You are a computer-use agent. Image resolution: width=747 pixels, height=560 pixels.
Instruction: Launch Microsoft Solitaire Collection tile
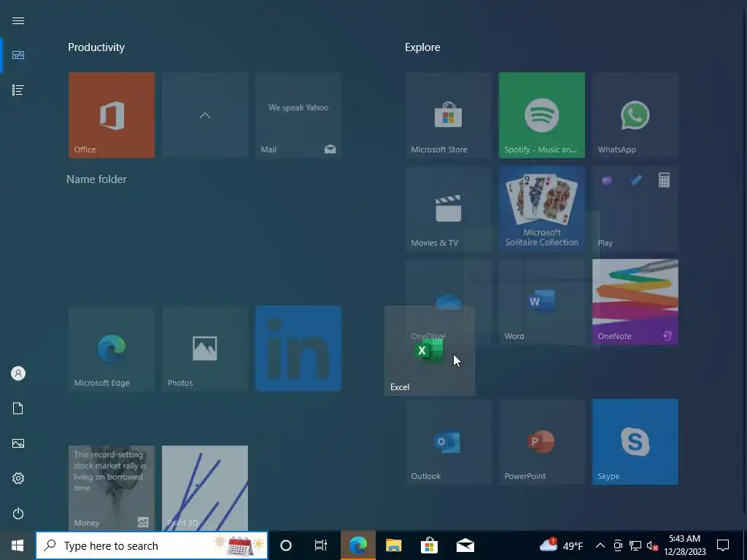pyautogui.click(x=542, y=208)
